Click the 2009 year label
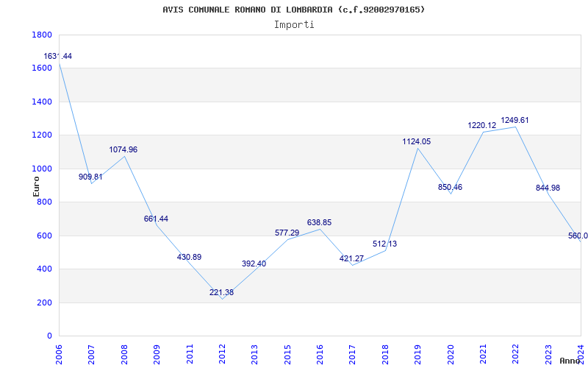588x368 pixels. (x=157, y=355)
